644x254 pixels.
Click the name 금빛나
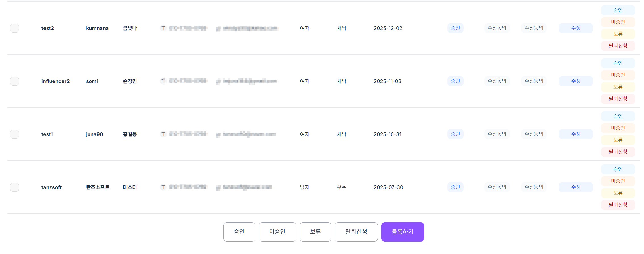tap(130, 28)
